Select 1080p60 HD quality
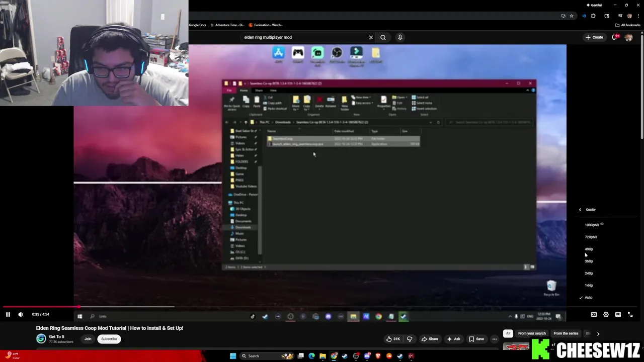 click(594, 225)
